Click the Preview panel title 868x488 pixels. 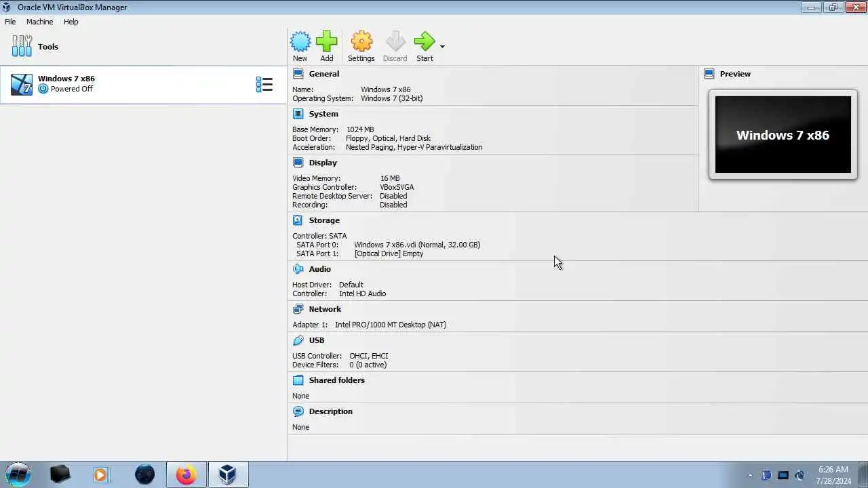click(x=735, y=74)
